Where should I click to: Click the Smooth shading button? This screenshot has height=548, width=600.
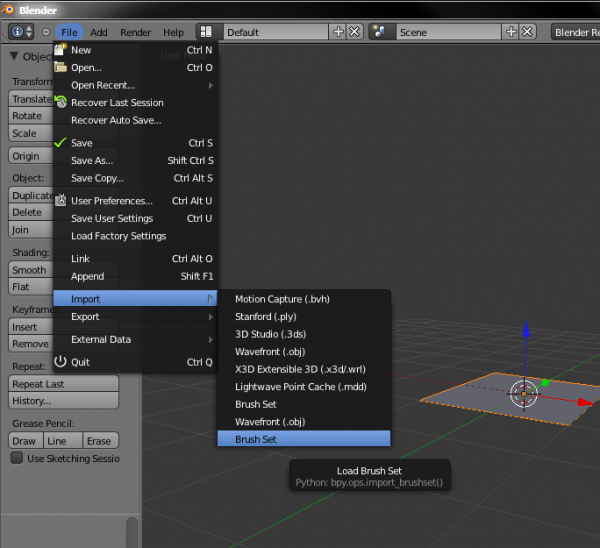[31, 270]
